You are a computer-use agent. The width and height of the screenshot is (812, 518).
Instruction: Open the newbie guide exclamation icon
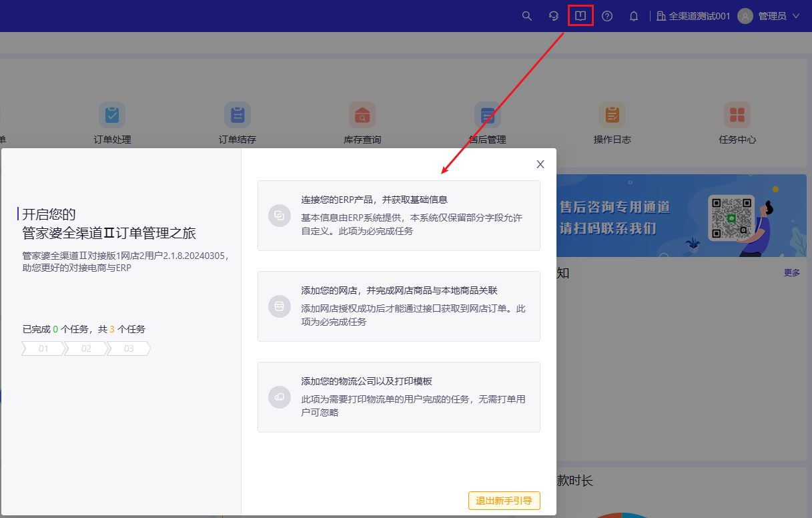[x=580, y=16]
